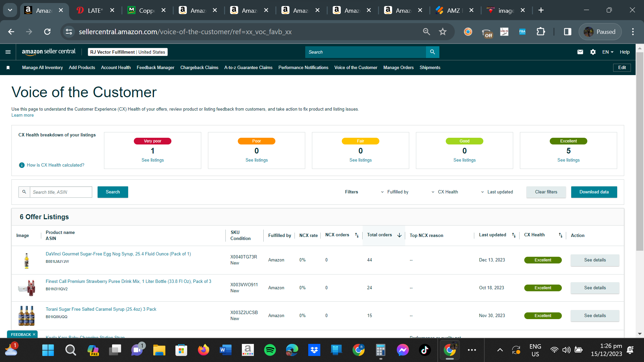
Task: Open the Seller Central messages envelope
Action: (580, 52)
